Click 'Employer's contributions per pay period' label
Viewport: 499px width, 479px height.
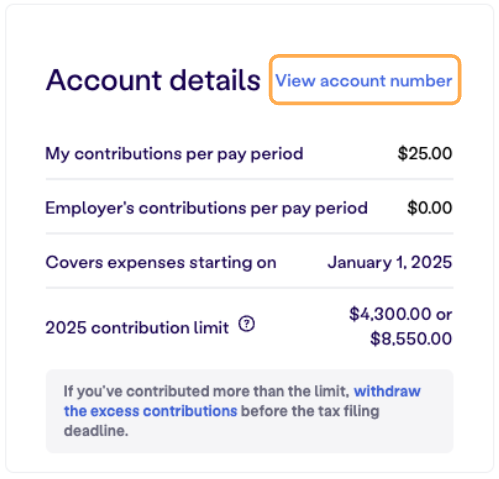(207, 209)
